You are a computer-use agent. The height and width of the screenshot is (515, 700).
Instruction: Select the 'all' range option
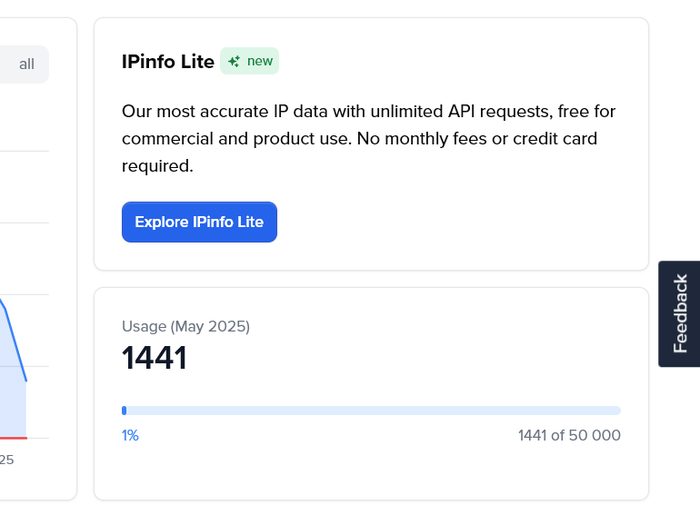pyautogui.click(x=26, y=64)
